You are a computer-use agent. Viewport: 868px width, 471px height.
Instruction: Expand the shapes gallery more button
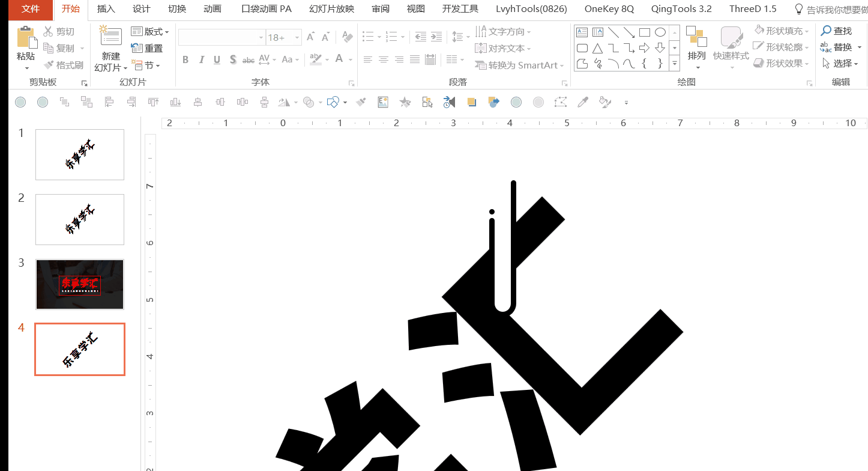point(675,63)
